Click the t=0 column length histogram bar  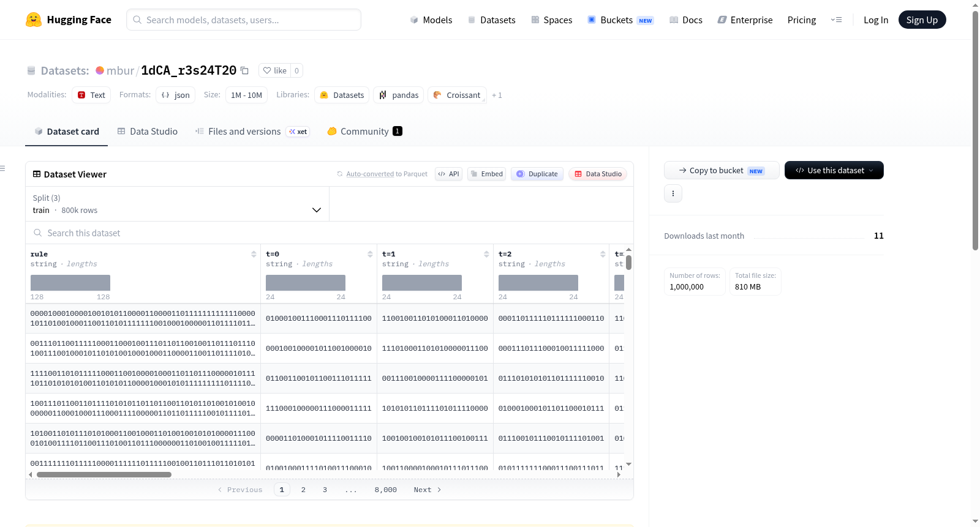(x=306, y=283)
